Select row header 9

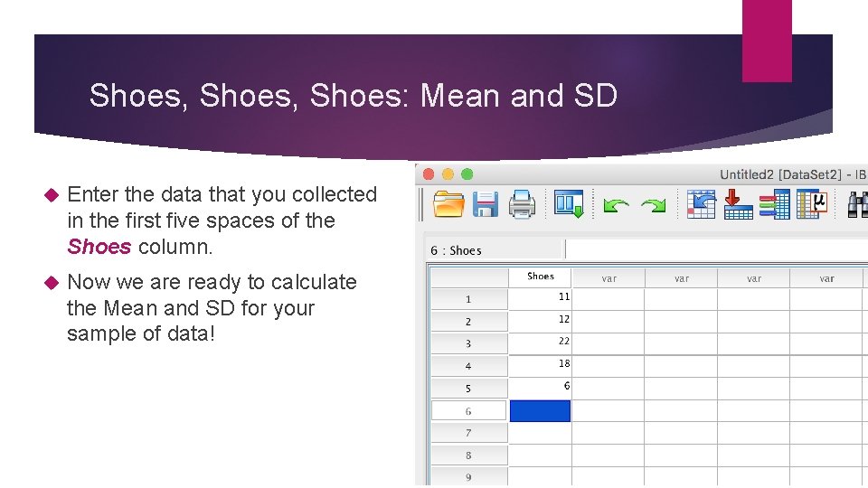click(x=469, y=477)
